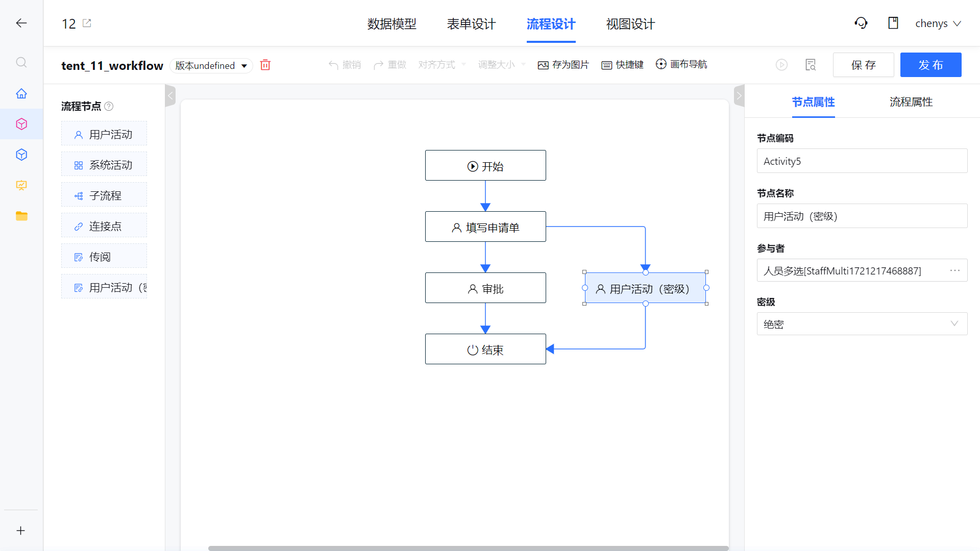The width and height of the screenshot is (980, 551).
Task: Open the chenys user menu
Action: 938,23
